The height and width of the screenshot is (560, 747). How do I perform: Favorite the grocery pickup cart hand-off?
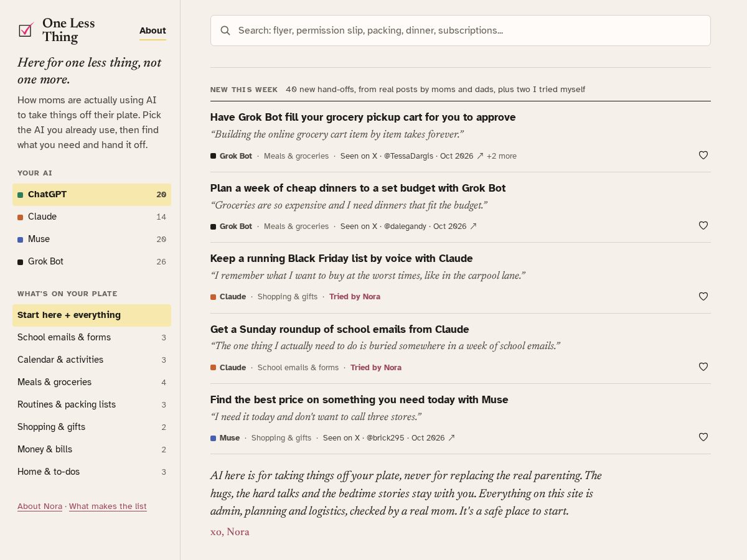pyautogui.click(x=703, y=156)
